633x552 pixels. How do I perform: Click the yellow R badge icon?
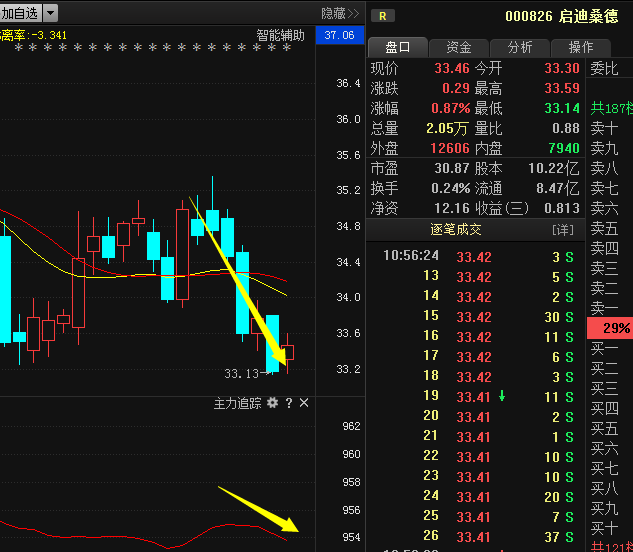click(x=382, y=16)
